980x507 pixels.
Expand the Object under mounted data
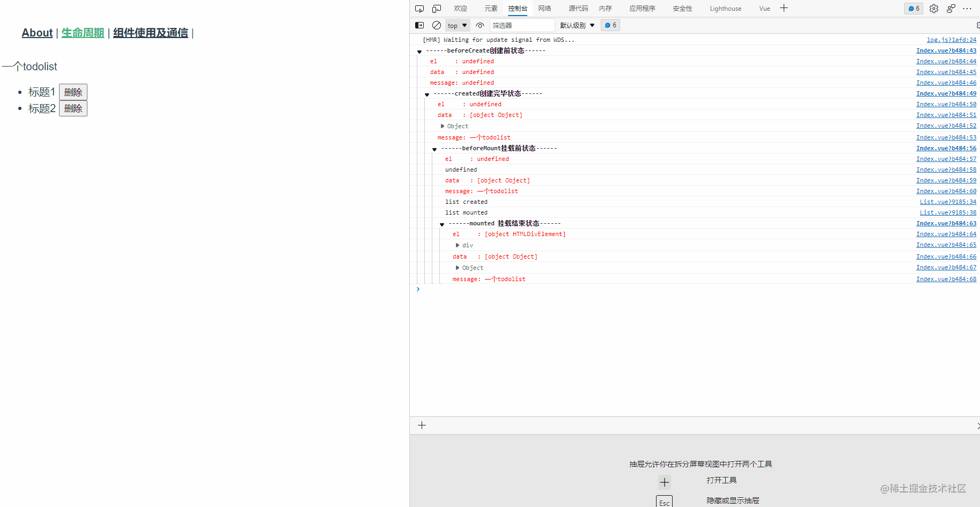click(x=458, y=268)
